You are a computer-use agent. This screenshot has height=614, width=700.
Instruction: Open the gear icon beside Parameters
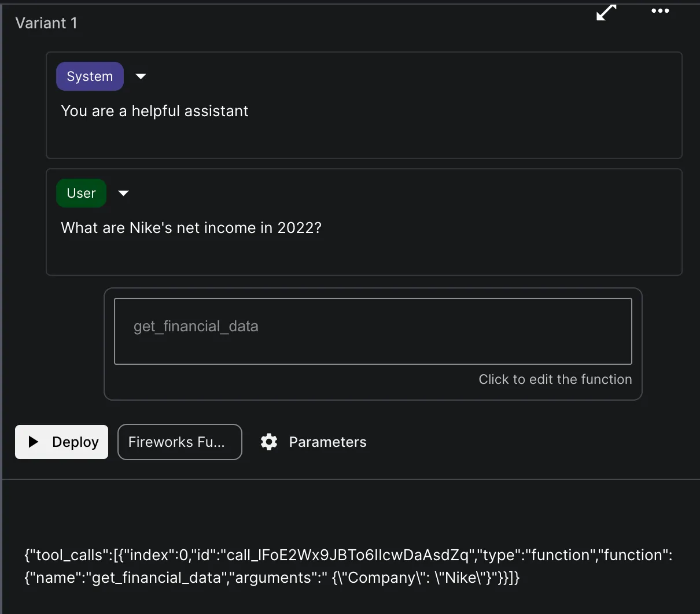pyautogui.click(x=269, y=442)
